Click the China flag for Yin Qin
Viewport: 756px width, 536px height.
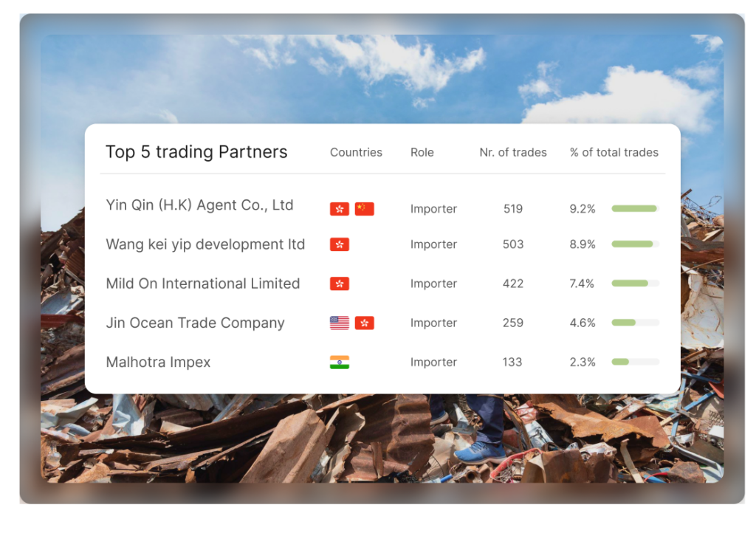point(364,209)
